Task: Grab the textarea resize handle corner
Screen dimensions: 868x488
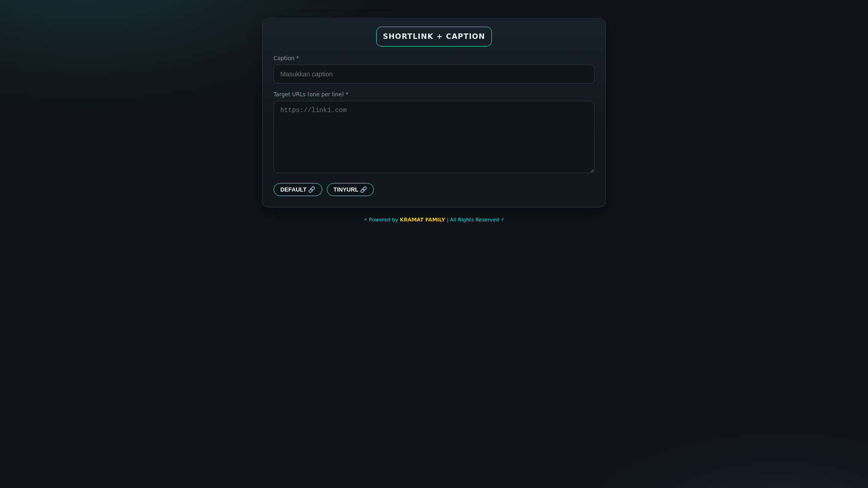Action: [592, 170]
